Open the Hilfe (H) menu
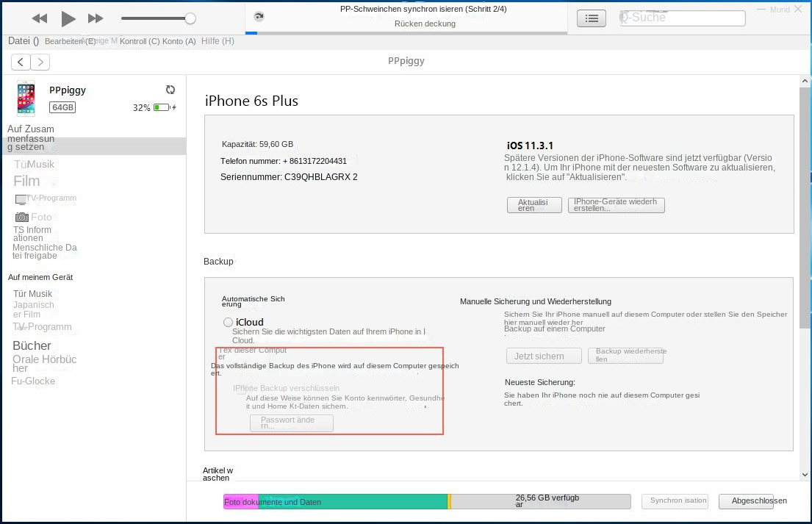The height and width of the screenshot is (524, 812). (x=218, y=41)
